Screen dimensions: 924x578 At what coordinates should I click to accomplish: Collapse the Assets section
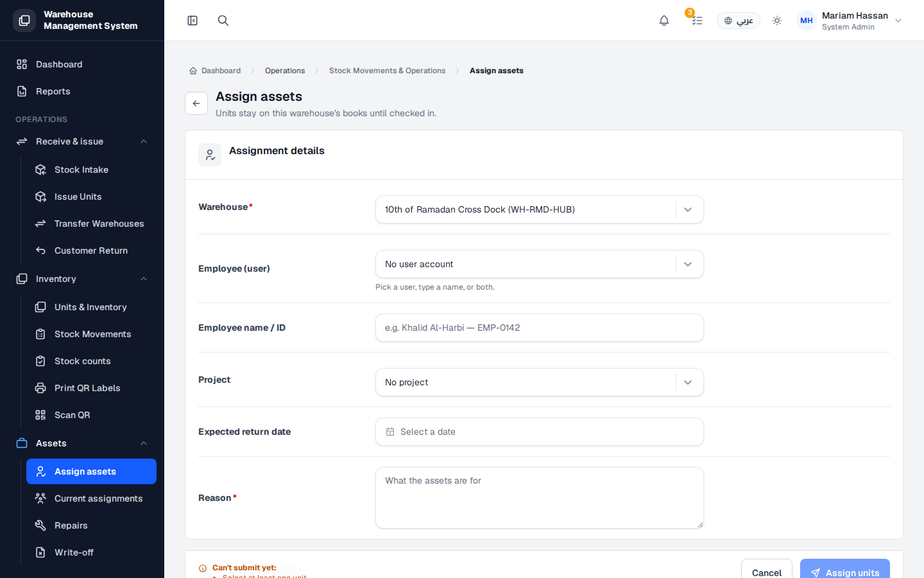(x=82, y=443)
